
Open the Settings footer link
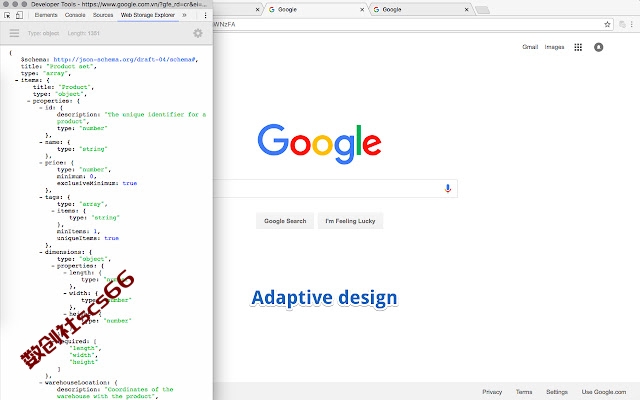point(557,392)
